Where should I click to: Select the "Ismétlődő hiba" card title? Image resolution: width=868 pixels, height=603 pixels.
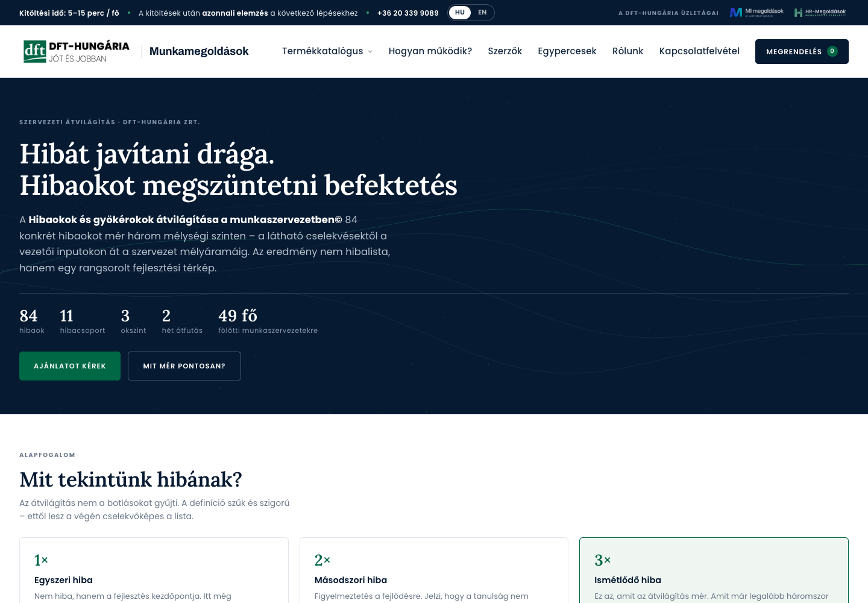point(627,580)
